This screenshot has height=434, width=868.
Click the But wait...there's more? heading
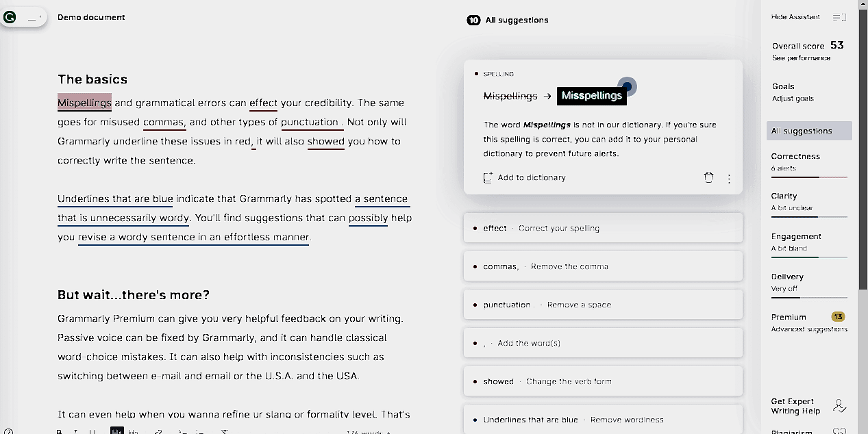[x=134, y=295]
